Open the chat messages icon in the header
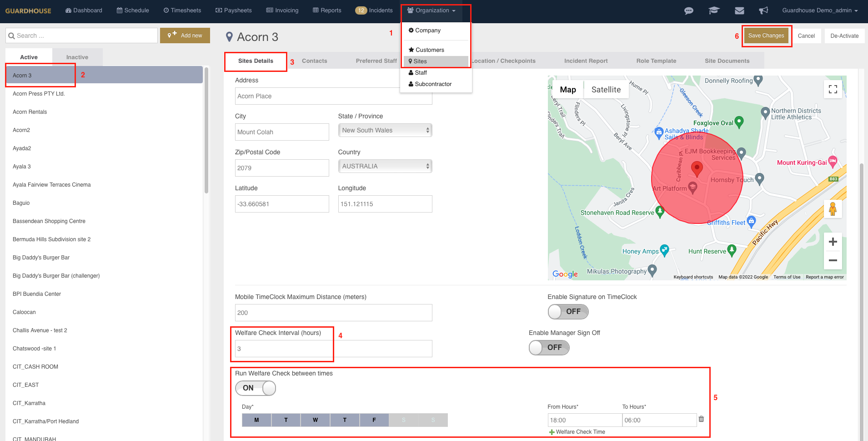 coord(689,10)
